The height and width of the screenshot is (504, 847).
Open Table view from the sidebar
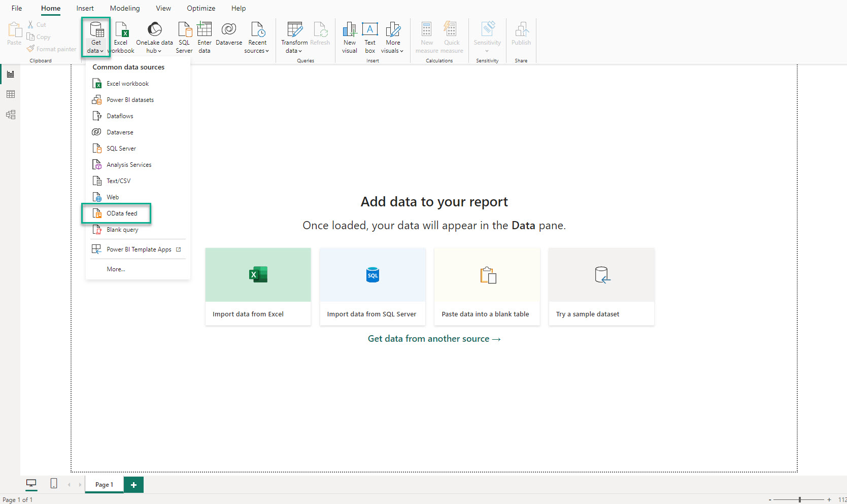click(10, 94)
